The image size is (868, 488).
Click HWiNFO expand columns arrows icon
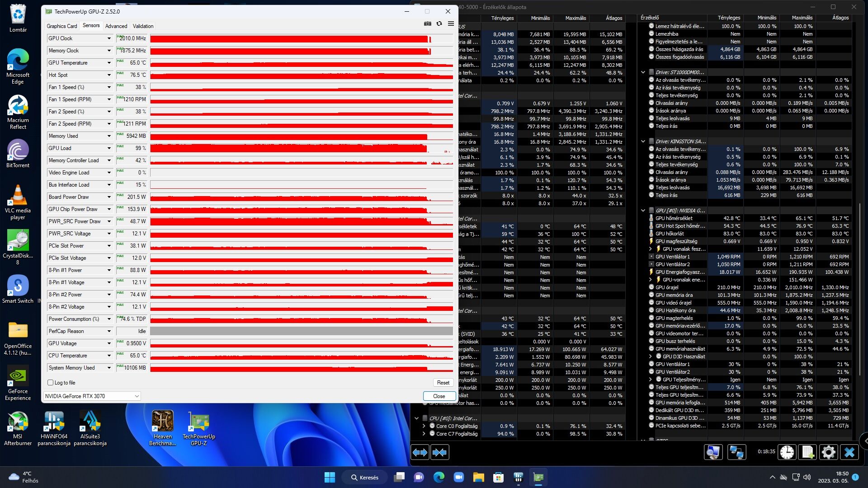pyautogui.click(x=420, y=452)
